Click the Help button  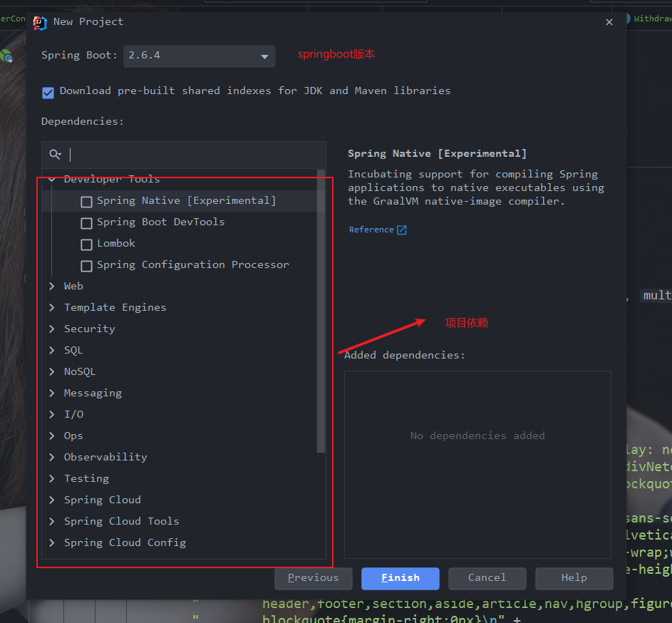[574, 578]
